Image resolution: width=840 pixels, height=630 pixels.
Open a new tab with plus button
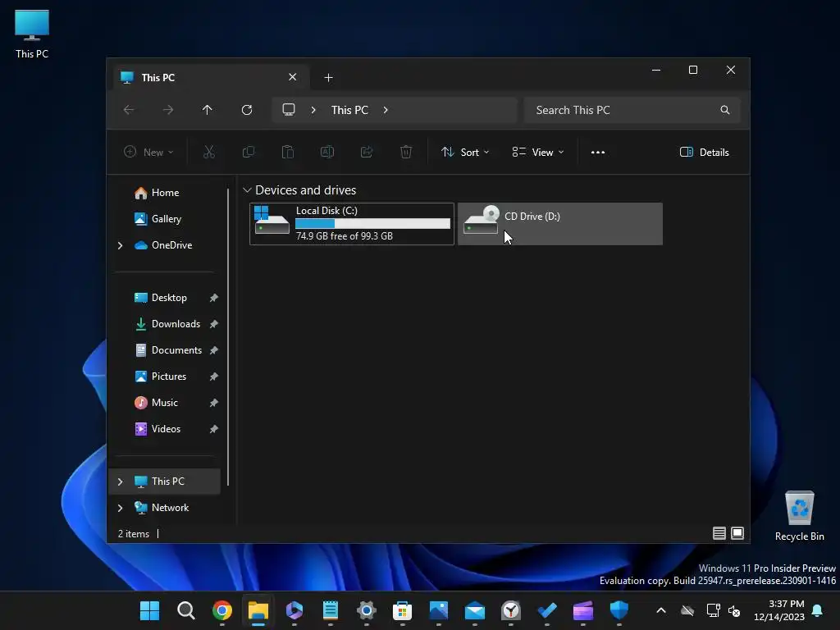click(x=328, y=78)
